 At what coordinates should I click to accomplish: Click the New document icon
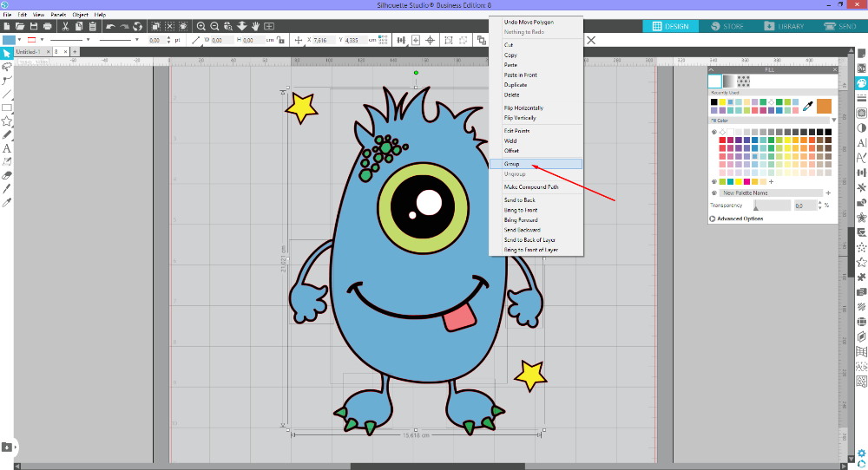coord(7,26)
